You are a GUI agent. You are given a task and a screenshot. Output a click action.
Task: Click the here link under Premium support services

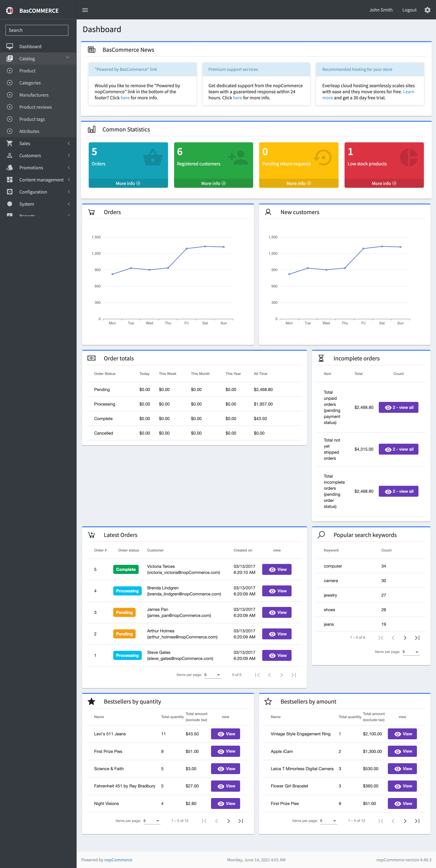237,98
